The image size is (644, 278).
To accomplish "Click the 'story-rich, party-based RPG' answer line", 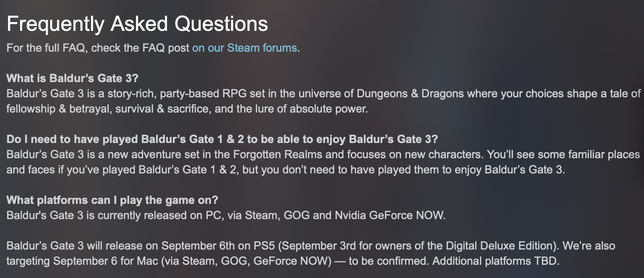I will (x=324, y=94).
